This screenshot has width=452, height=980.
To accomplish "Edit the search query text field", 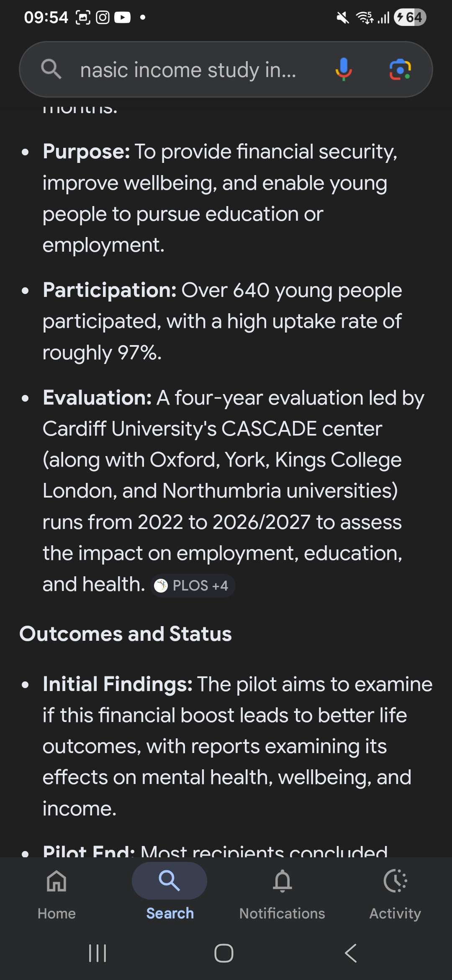I will click(x=188, y=70).
